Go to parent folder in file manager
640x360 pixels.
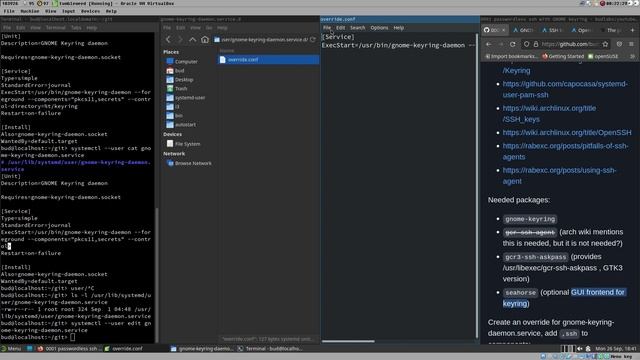pos(192,40)
